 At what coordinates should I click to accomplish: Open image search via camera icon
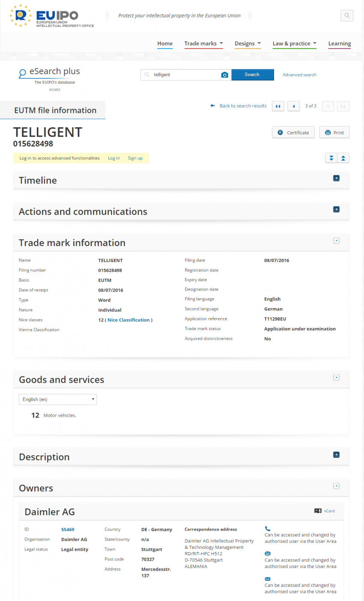tap(224, 75)
